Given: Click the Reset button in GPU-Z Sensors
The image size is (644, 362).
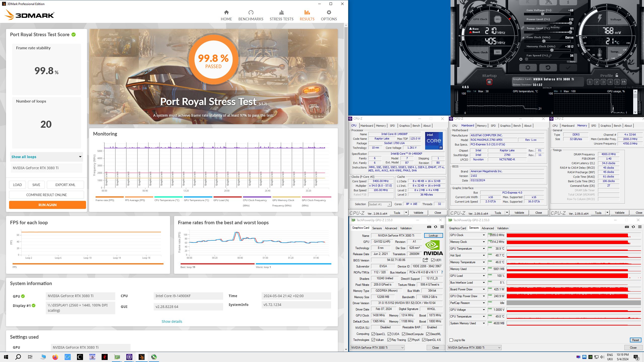Looking at the screenshot, I should coord(635,340).
